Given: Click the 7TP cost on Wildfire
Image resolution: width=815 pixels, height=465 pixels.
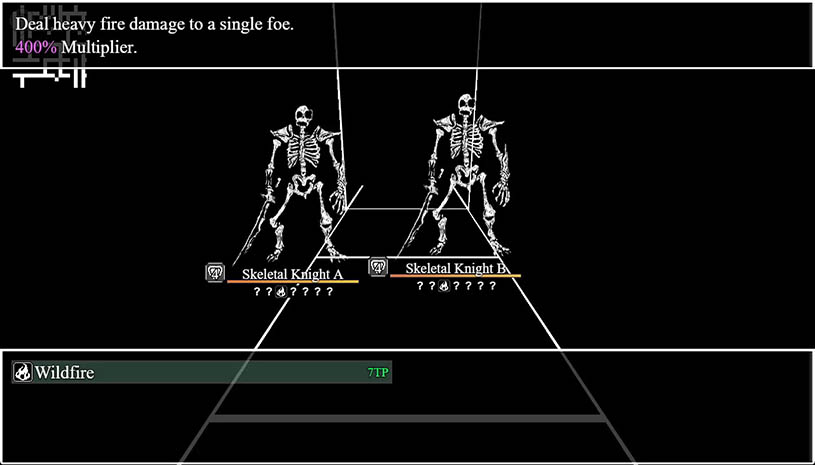Looking at the screenshot, I should click(x=377, y=373).
